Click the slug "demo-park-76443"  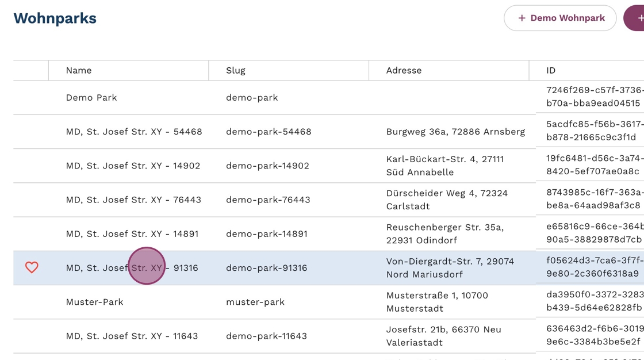pyautogui.click(x=268, y=200)
